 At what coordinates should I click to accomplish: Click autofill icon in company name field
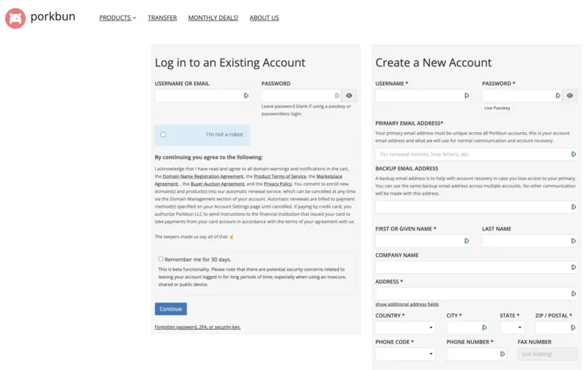pyautogui.click(x=573, y=267)
